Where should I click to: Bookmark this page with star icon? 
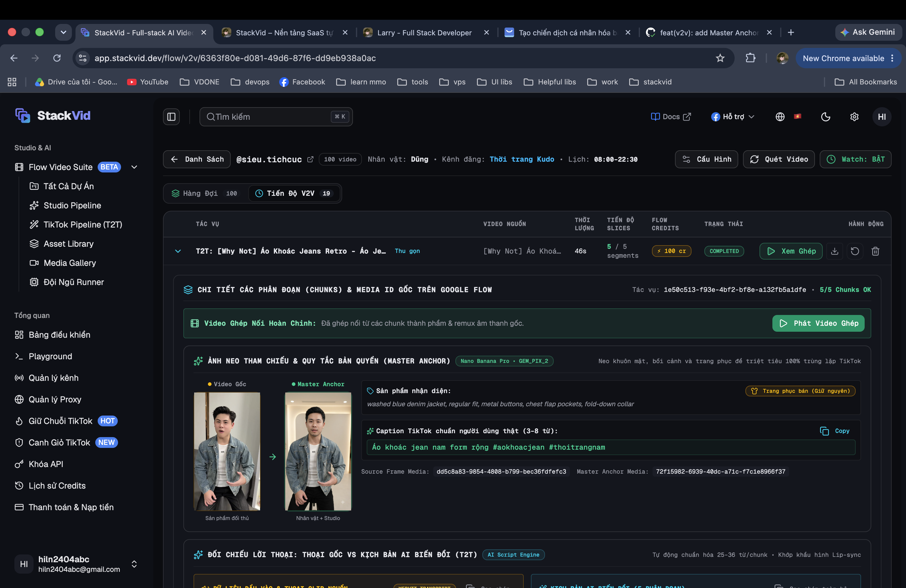click(x=720, y=58)
